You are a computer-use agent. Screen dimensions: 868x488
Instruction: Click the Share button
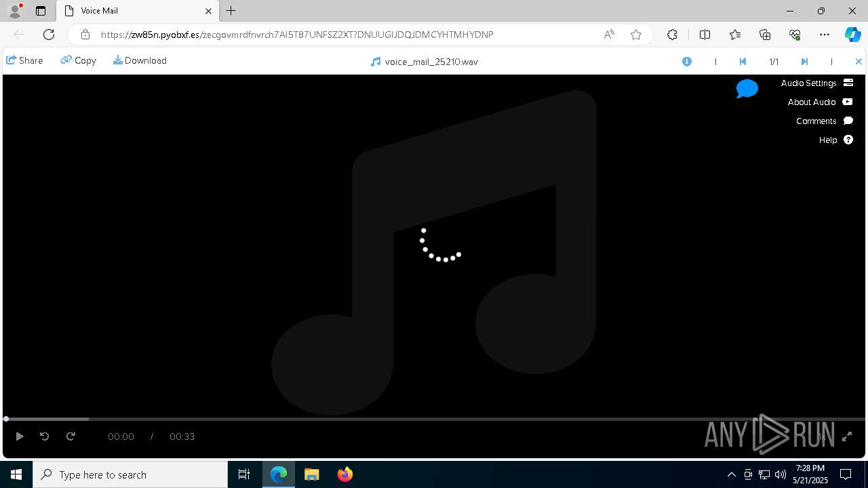coord(24,60)
